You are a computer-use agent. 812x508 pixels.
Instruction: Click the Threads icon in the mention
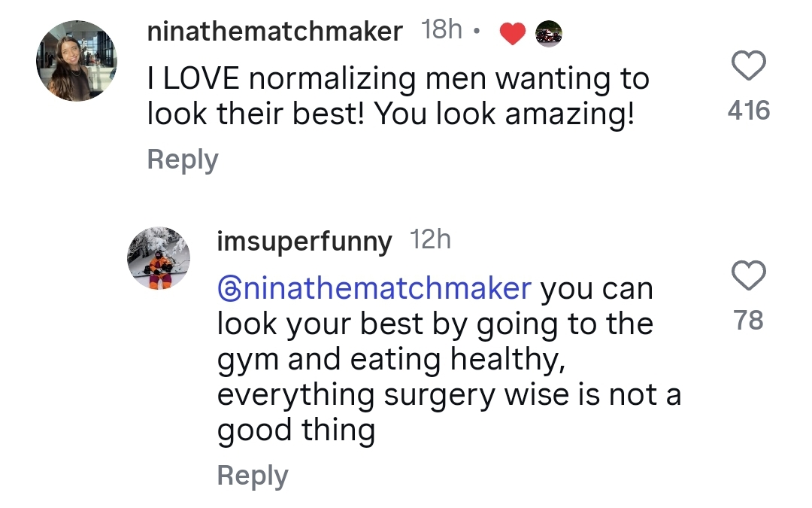(x=227, y=288)
